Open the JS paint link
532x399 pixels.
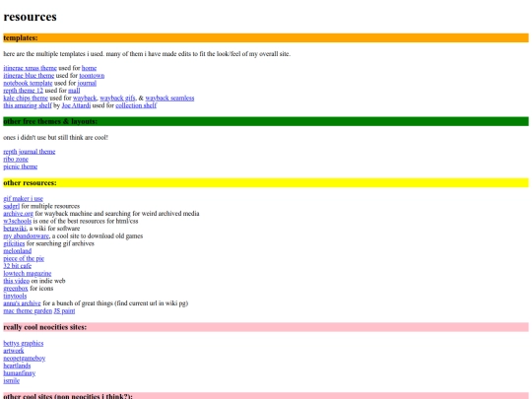[64, 310]
